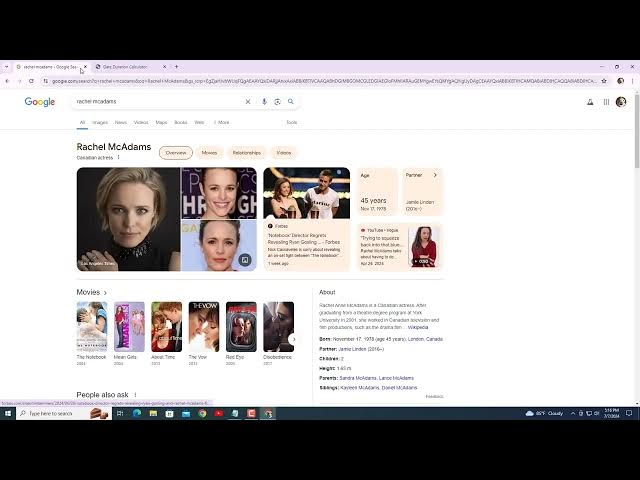Open the Forbes Notebook director article
Image resolution: width=640 pixels, height=480 pixels.
point(307,219)
